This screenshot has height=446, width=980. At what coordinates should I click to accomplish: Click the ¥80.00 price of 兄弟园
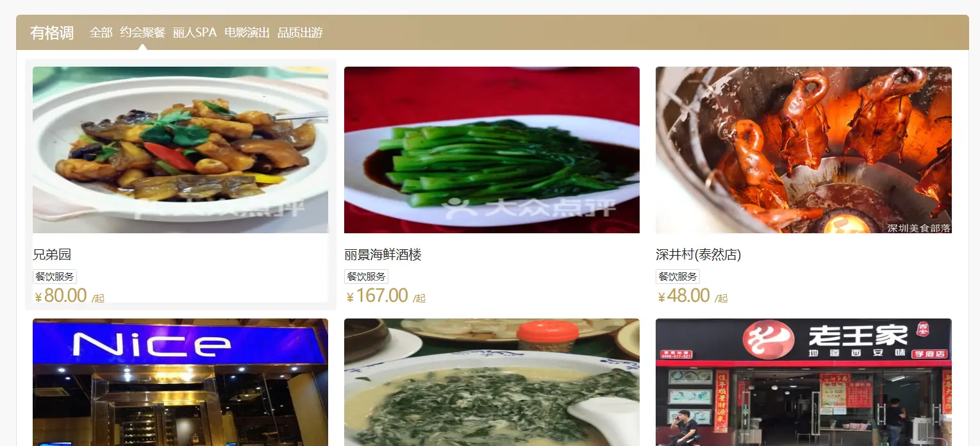tap(61, 295)
